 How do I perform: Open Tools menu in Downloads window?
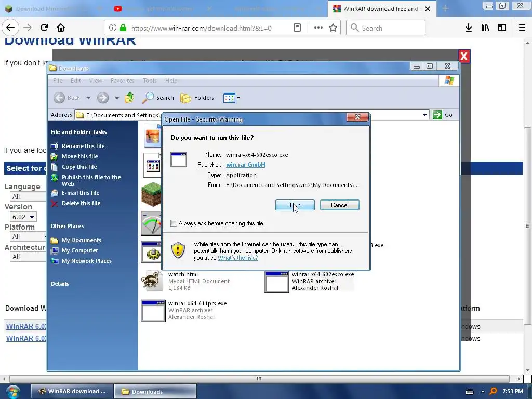(150, 81)
